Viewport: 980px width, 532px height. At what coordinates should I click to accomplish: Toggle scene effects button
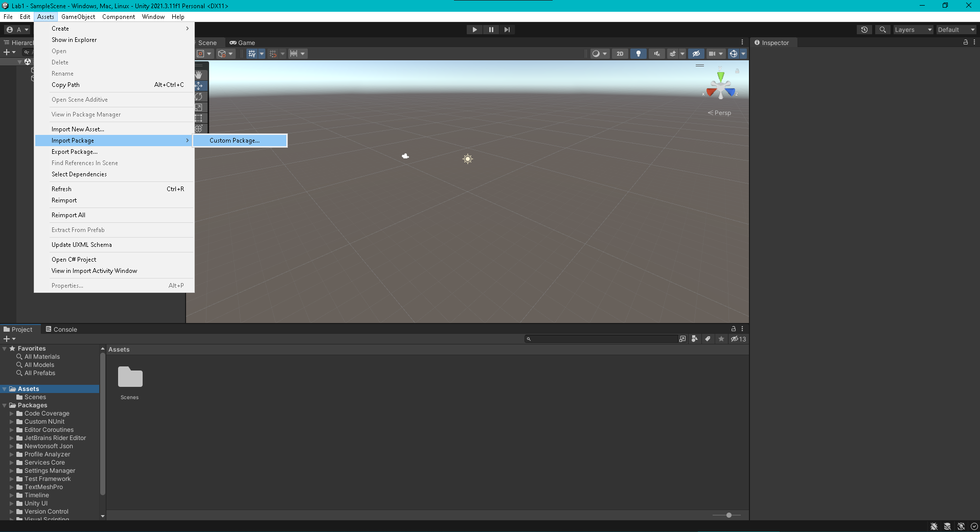click(x=673, y=54)
